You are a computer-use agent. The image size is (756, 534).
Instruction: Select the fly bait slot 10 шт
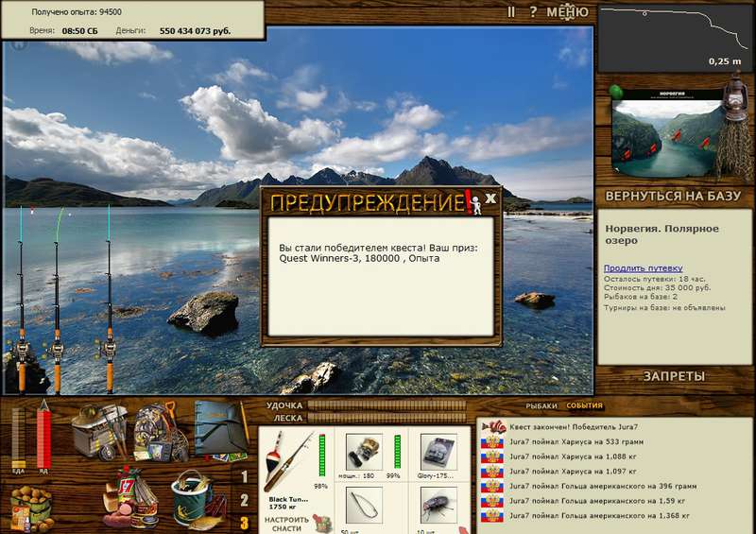[438, 505]
